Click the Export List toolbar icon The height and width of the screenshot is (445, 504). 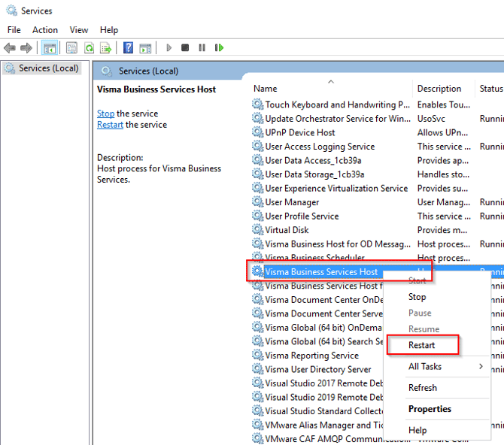(x=106, y=48)
